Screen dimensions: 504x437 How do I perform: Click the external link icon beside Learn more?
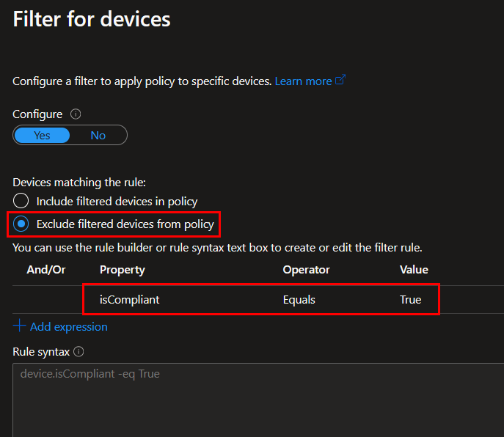[340, 81]
